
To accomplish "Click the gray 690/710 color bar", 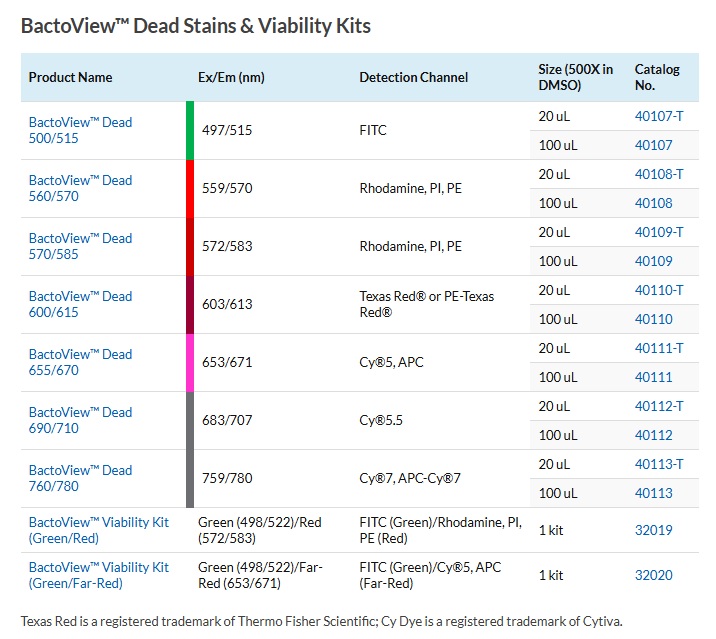I will tap(190, 421).
